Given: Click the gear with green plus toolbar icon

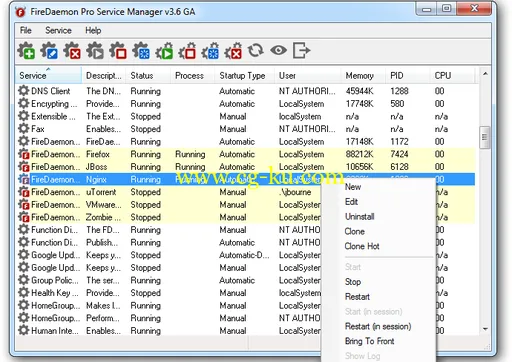Looking at the screenshot, I should (x=26, y=51).
